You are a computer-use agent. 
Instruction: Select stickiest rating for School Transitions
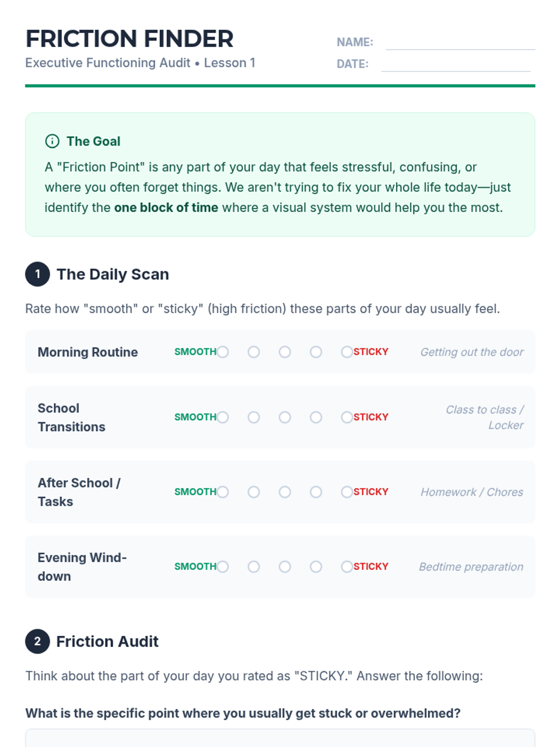[x=347, y=417]
